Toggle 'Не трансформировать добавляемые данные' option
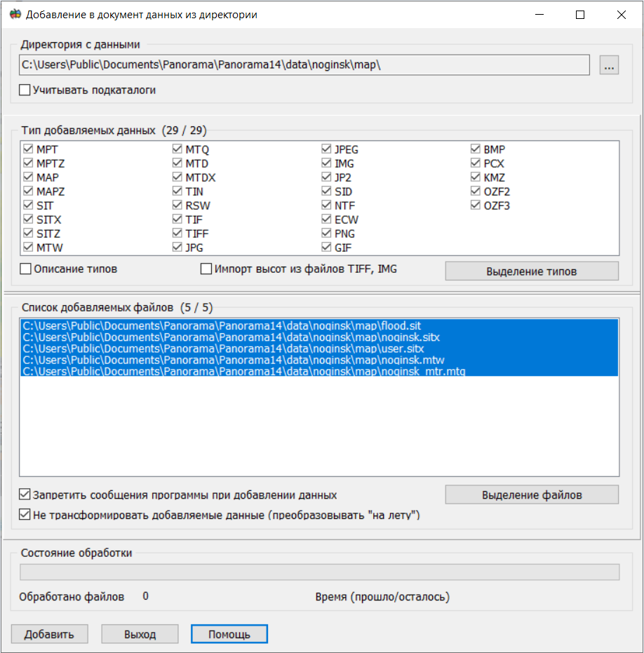 (25, 516)
